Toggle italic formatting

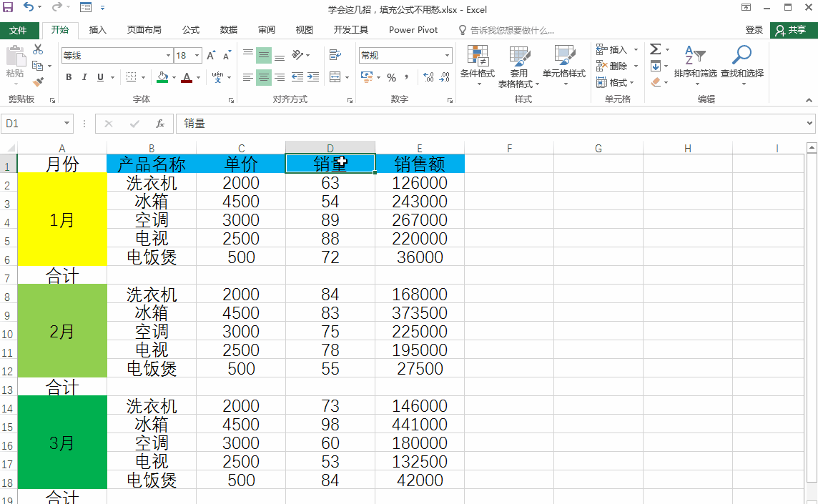pyautogui.click(x=84, y=77)
